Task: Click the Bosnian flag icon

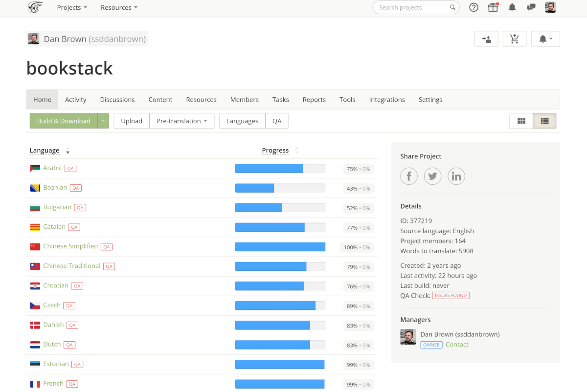Action: point(35,188)
